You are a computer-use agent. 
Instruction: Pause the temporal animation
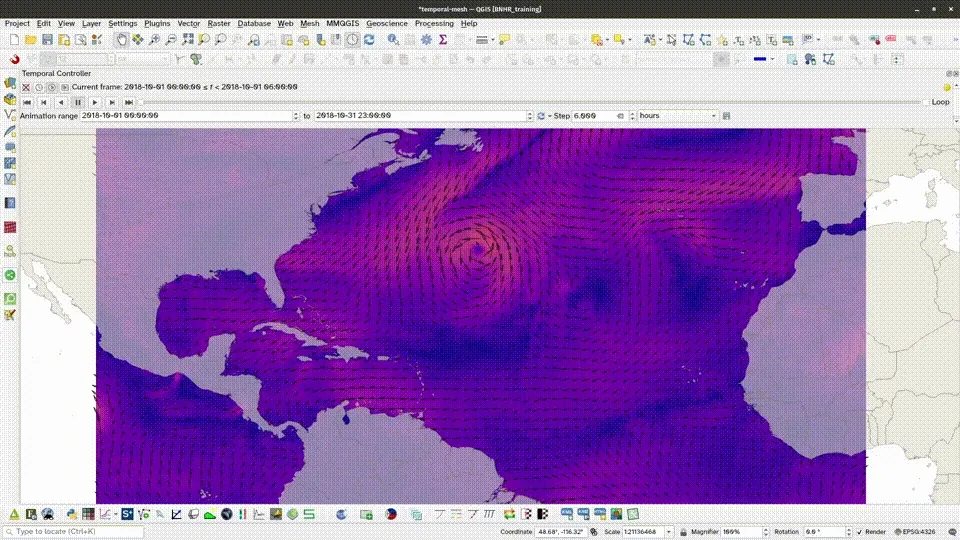click(78, 103)
